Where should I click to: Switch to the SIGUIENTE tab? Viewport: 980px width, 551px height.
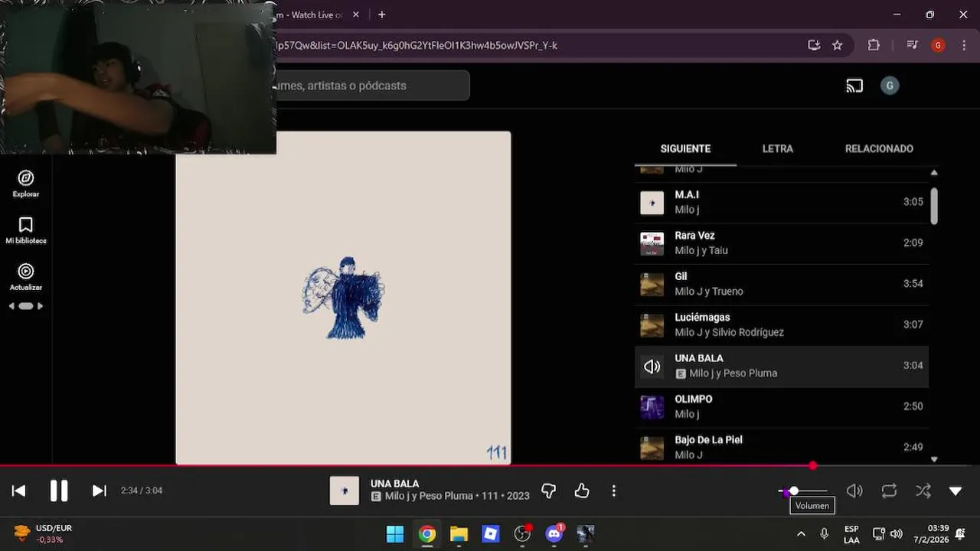click(x=685, y=148)
